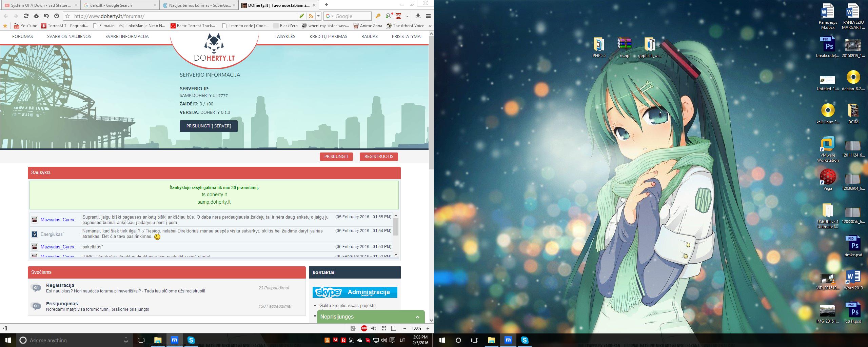Click the Skype Administracija banner
The image size is (868, 347).
[x=355, y=292]
